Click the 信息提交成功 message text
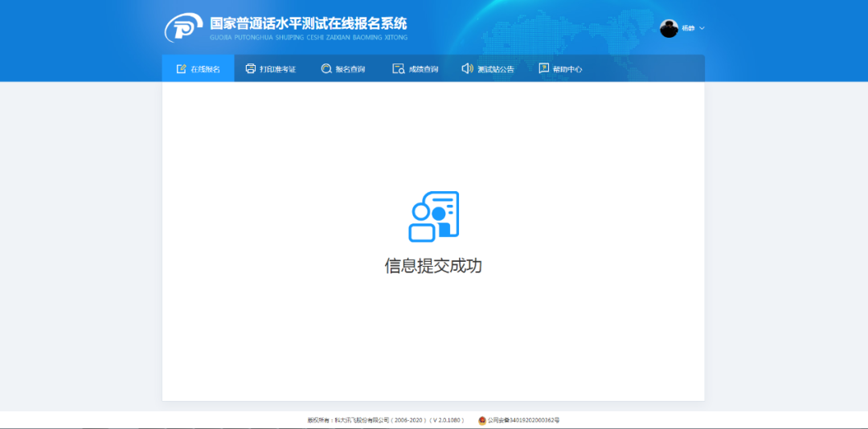Viewport: 868px width, 429px height. [433, 266]
